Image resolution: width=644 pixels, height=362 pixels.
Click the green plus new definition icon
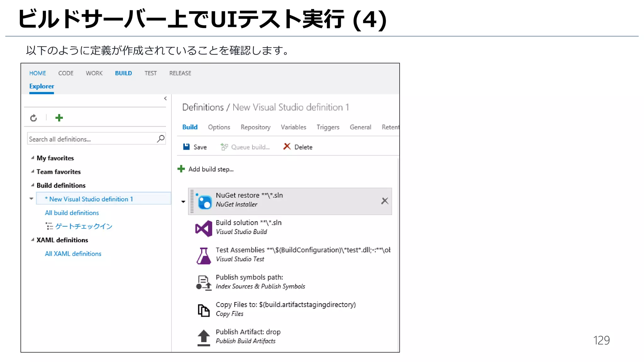pyautogui.click(x=59, y=118)
